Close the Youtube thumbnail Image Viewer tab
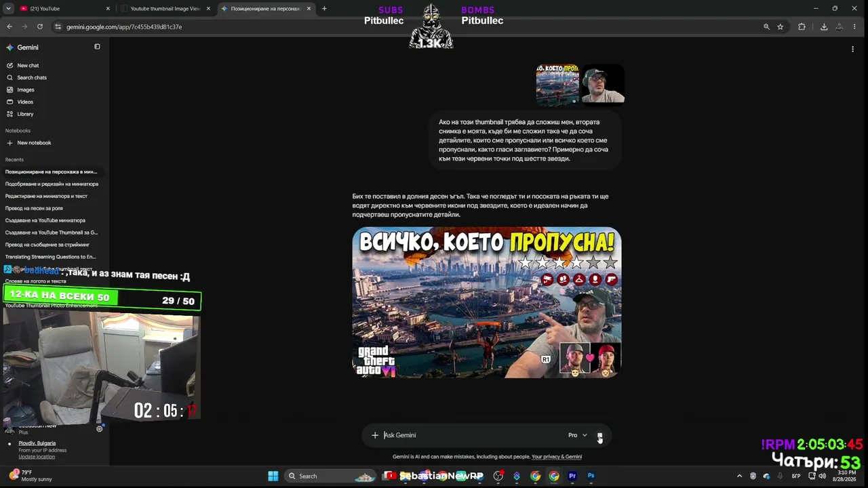Image resolution: width=868 pixels, height=488 pixels. 208,9
